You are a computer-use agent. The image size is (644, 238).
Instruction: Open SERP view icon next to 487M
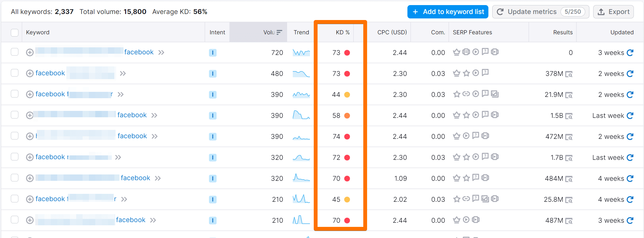pos(569,221)
